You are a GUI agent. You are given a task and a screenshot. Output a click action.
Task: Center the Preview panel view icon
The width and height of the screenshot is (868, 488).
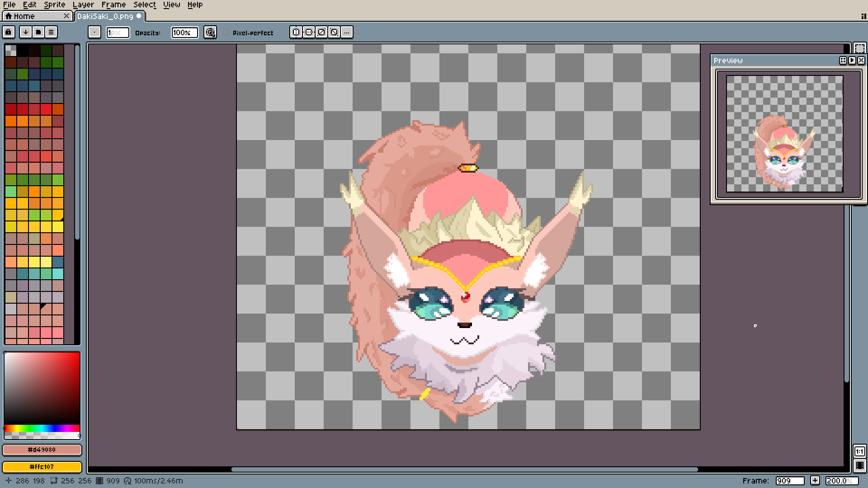pos(843,60)
